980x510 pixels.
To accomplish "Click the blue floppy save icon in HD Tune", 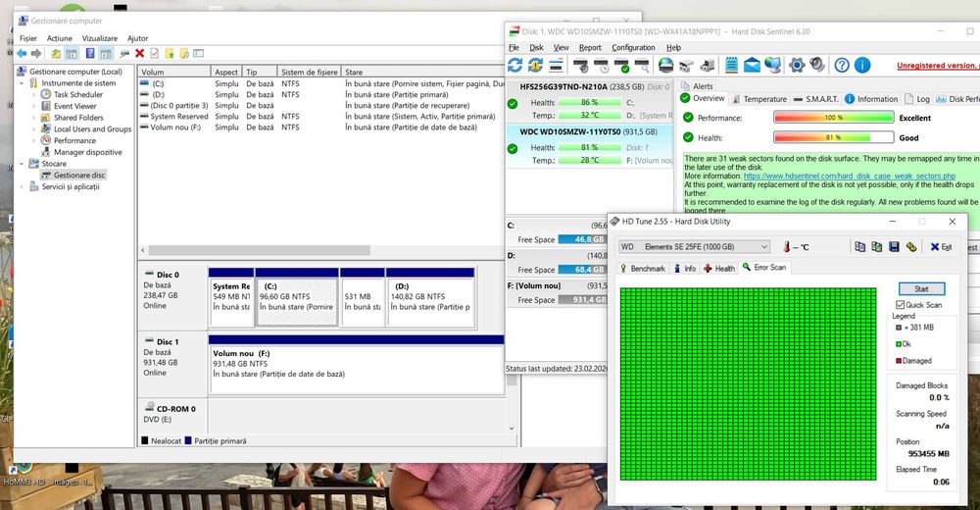I will [x=895, y=247].
